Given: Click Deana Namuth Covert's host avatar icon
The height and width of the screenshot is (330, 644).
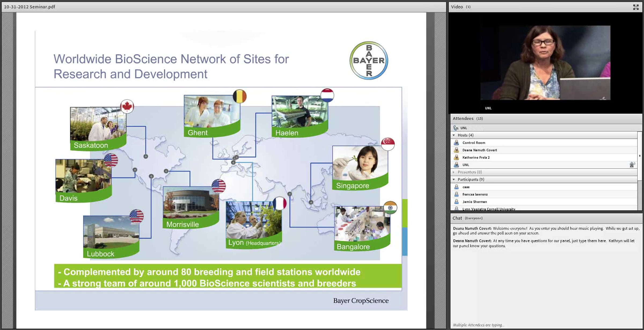Looking at the screenshot, I should click(x=456, y=150).
